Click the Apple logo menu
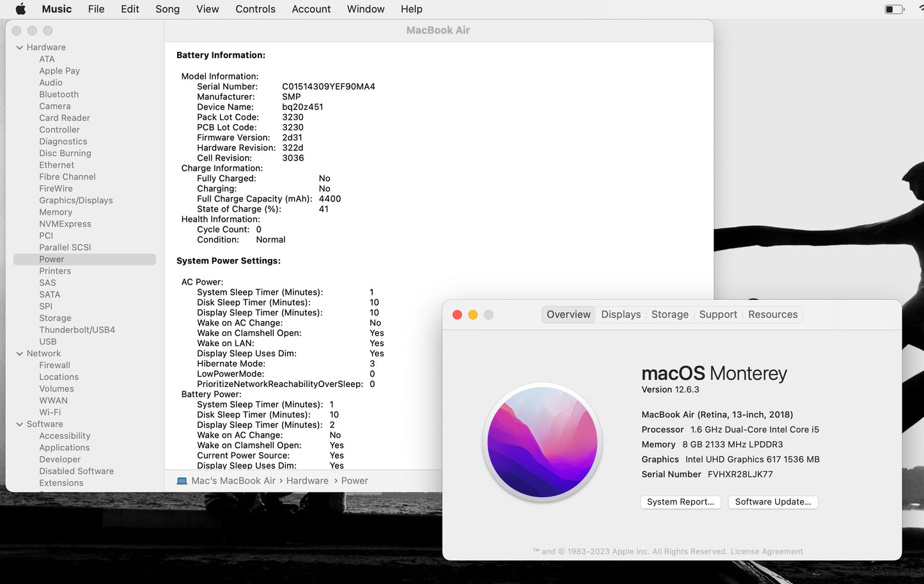Image resolution: width=924 pixels, height=584 pixels. 20,9
